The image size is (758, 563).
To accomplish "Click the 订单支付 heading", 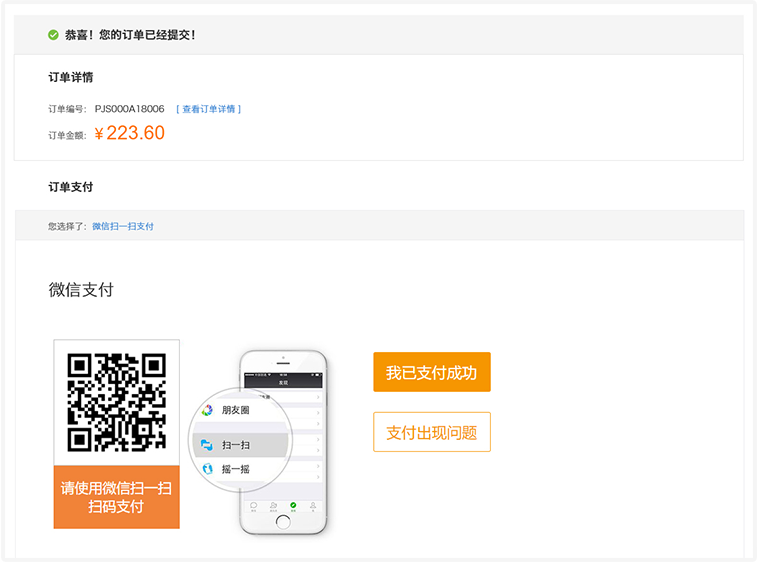I will click(71, 187).
